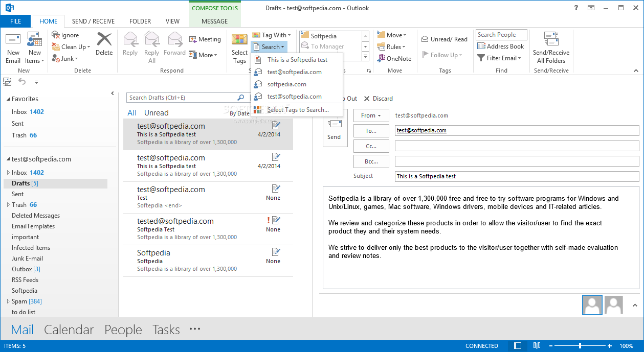Switch to reading view in status bar
This screenshot has height=352, width=644.
[537, 346]
